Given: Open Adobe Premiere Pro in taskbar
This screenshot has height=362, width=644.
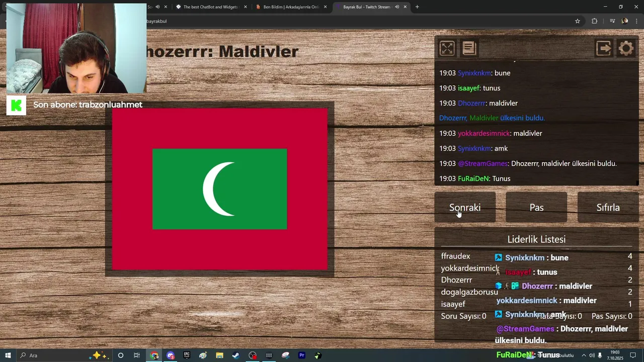Looking at the screenshot, I should pos(302,355).
